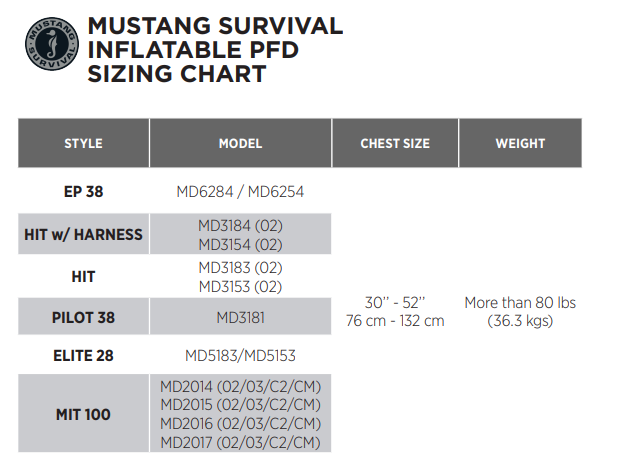Click the PILOT 38 style cell

coord(84,317)
